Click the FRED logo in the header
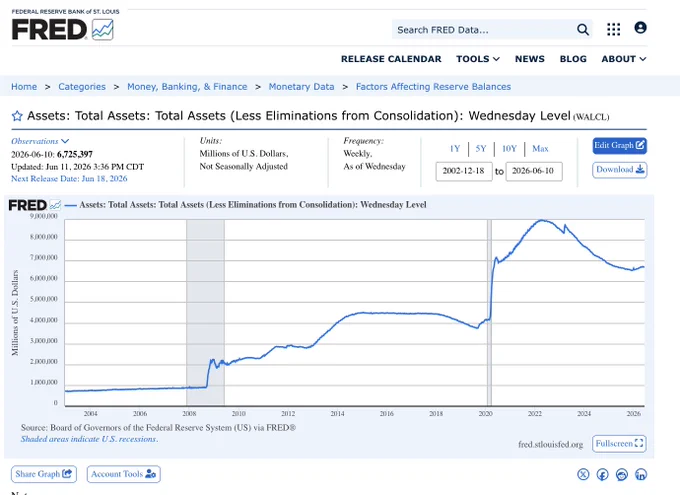Image resolution: width=680 pixels, height=495 pixels. [x=62, y=30]
